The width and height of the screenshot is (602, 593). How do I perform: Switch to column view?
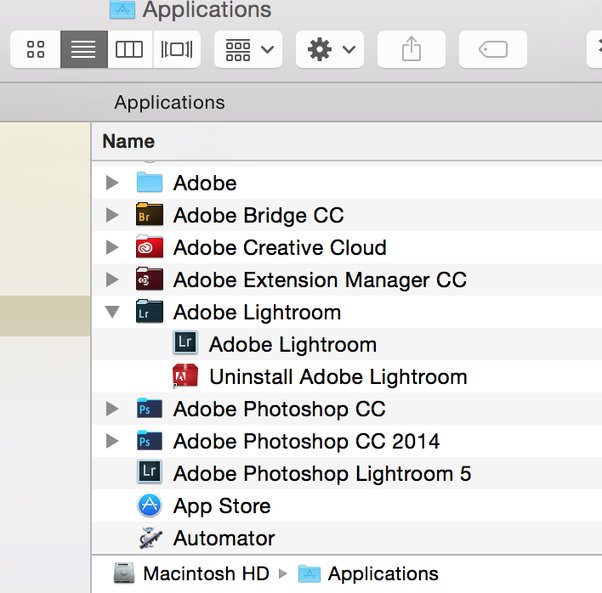(x=130, y=49)
